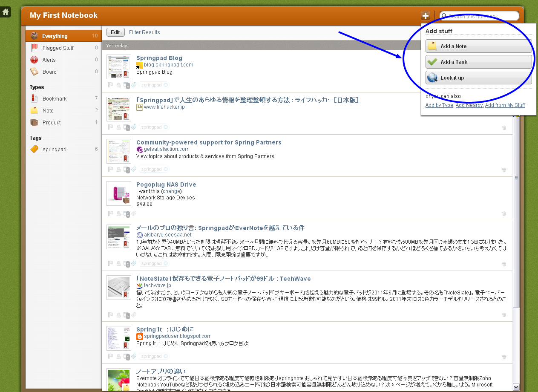Filter by springpad tag in sidebar
The width and height of the screenshot is (538, 392).
tap(63, 150)
